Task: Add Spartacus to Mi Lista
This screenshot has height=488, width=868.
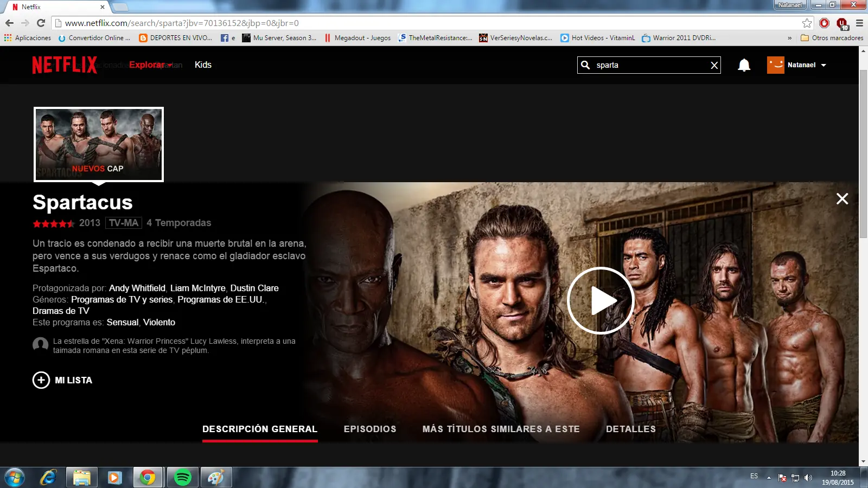Action: click(x=62, y=380)
